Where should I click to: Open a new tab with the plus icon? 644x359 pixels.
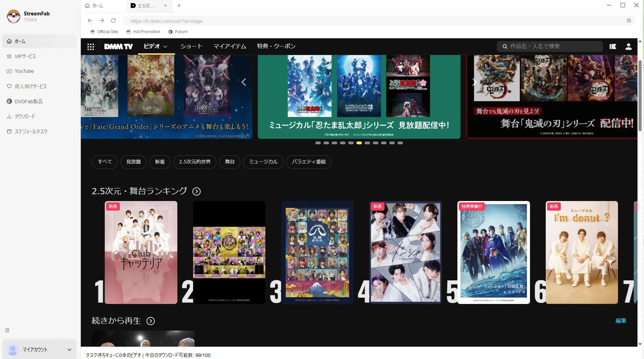pyautogui.click(x=179, y=5)
